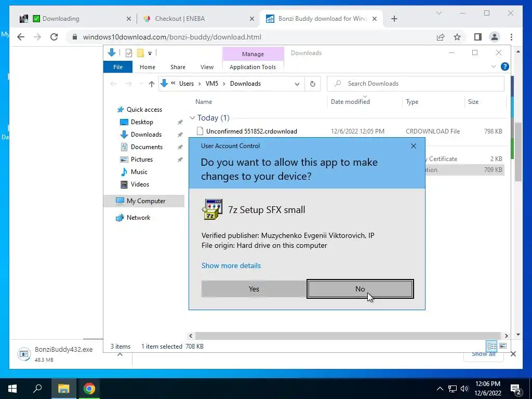Click the Search Downloads field
This screenshot has height=399, width=532.
(415, 84)
